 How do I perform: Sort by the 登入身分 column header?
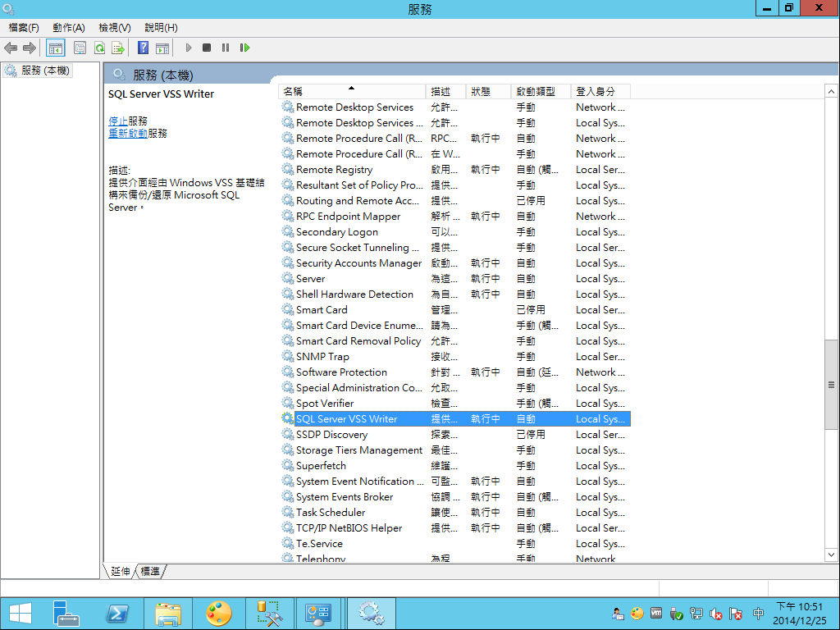pos(600,92)
